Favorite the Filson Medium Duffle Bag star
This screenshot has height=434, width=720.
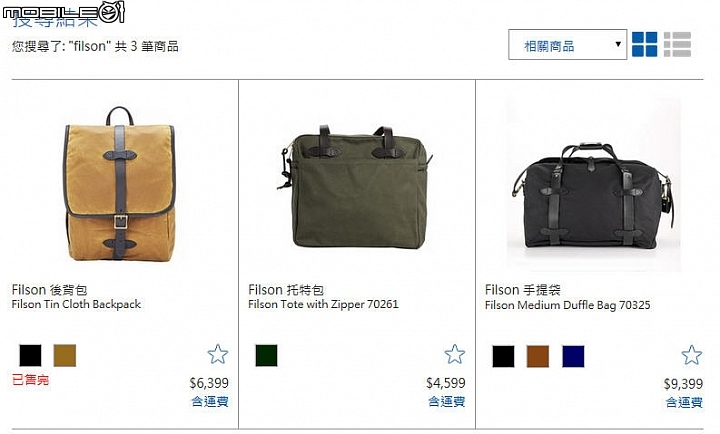coord(692,355)
